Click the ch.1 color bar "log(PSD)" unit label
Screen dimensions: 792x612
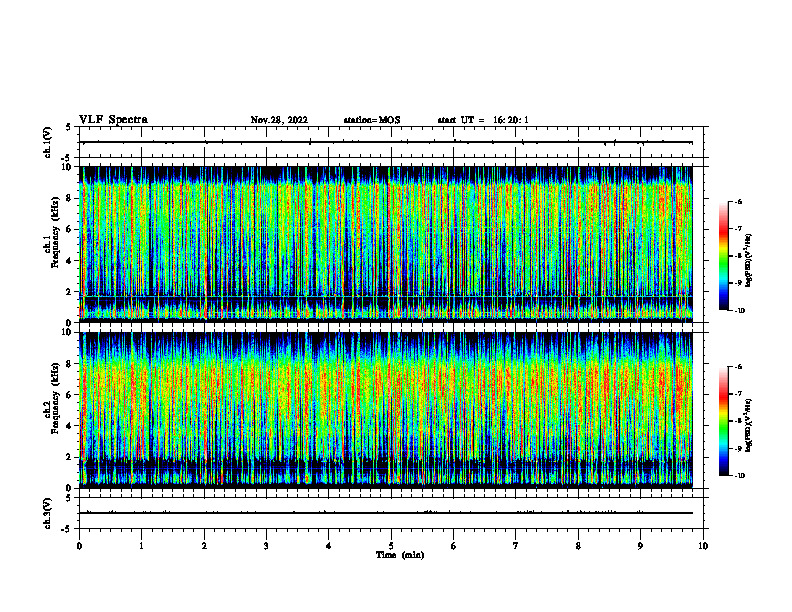749,261
